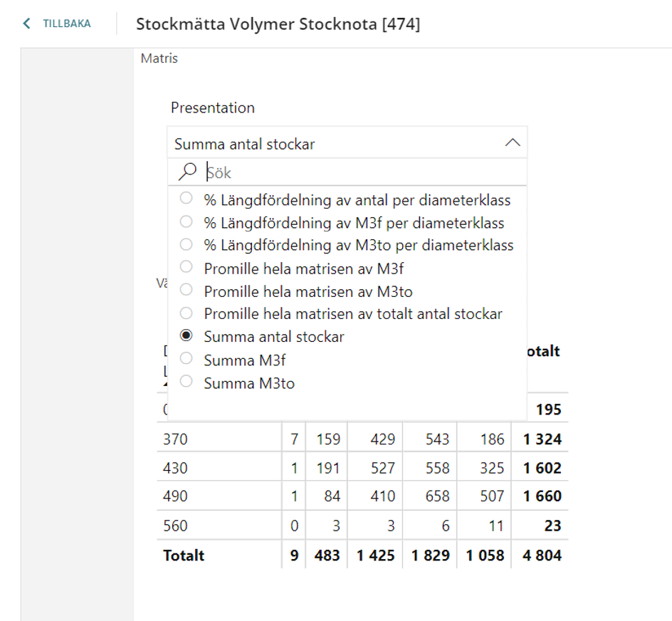Click the Matris tab label
672x621 pixels.
tap(159, 58)
